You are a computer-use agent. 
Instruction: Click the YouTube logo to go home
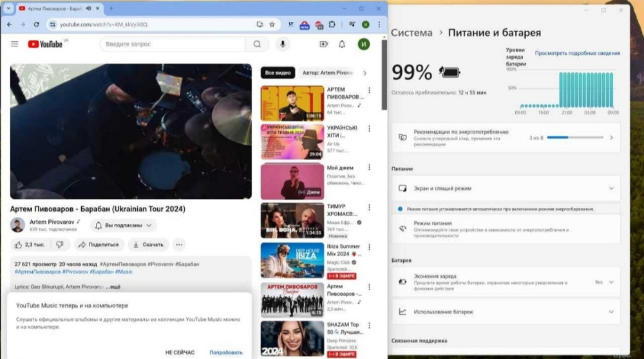46,44
